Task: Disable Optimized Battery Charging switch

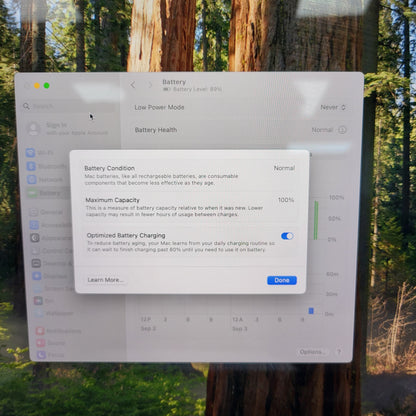Action: point(287,236)
